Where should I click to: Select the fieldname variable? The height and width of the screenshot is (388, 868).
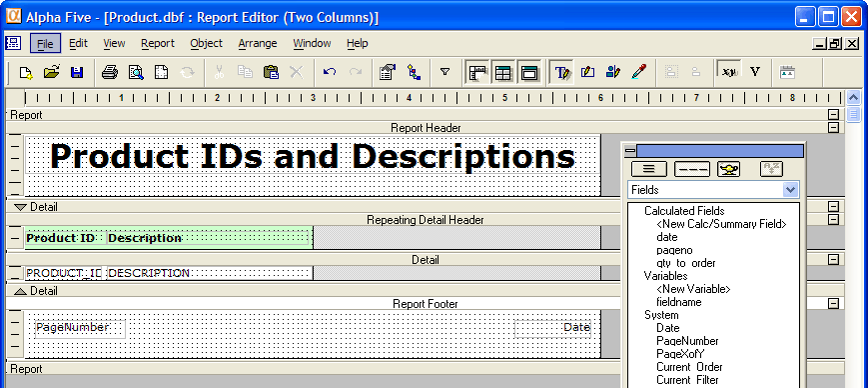[678, 302]
